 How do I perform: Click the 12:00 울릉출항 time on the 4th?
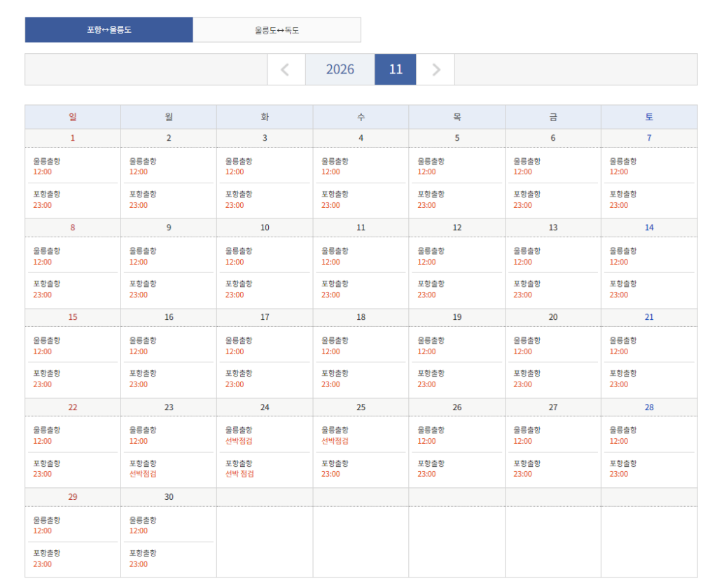point(330,172)
